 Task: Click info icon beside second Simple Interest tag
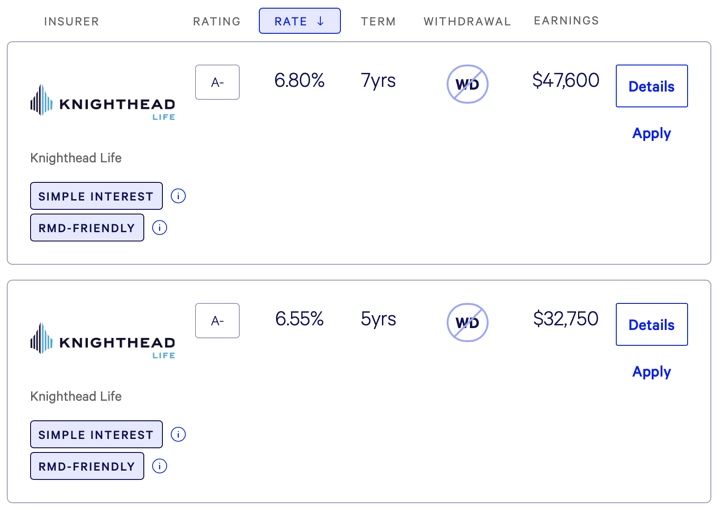(178, 434)
